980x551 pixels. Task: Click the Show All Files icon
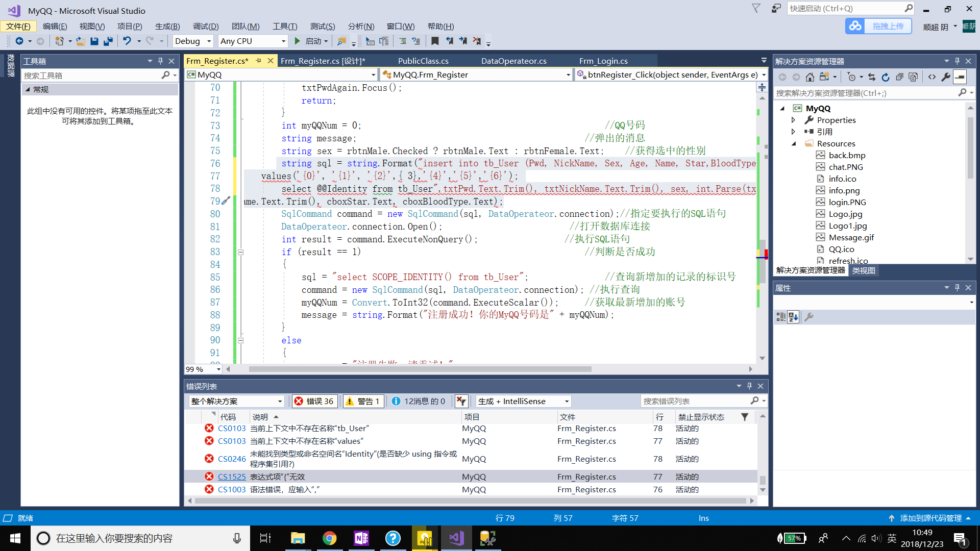pos(913,77)
